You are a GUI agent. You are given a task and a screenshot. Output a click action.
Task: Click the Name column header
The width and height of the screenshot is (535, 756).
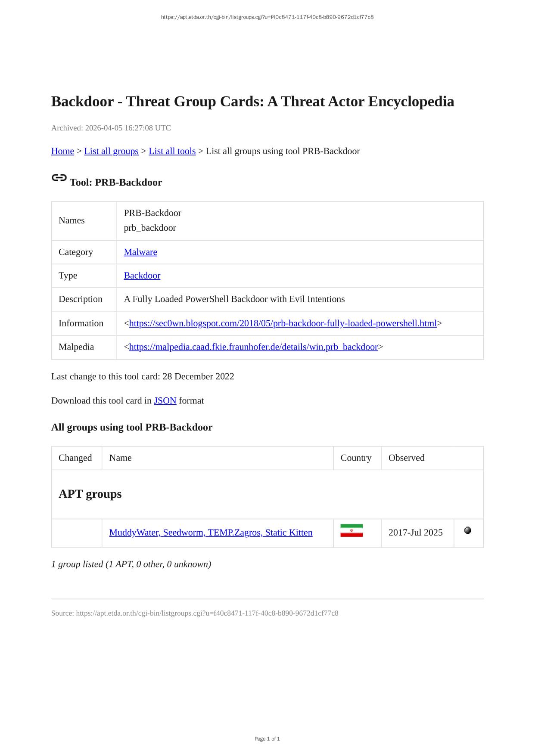[x=121, y=458]
